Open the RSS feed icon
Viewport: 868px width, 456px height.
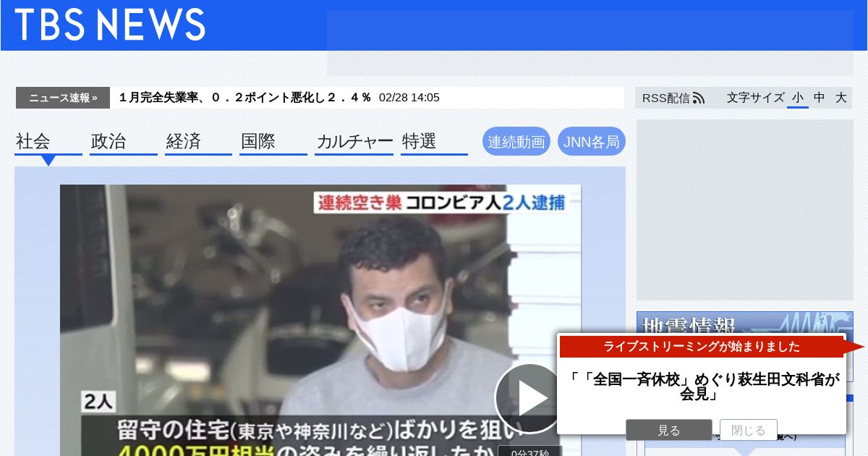click(x=698, y=98)
